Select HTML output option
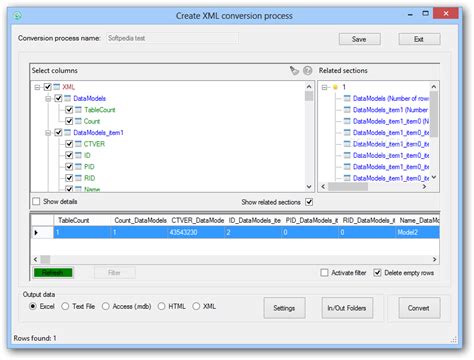The width and height of the screenshot is (474, 360). pos(161,306)
